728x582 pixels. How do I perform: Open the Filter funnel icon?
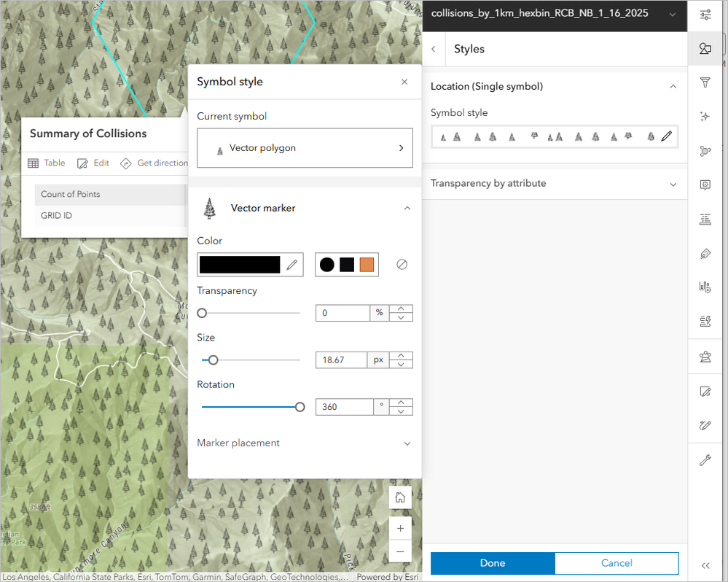pyautogui.click(x=705, y=82)
